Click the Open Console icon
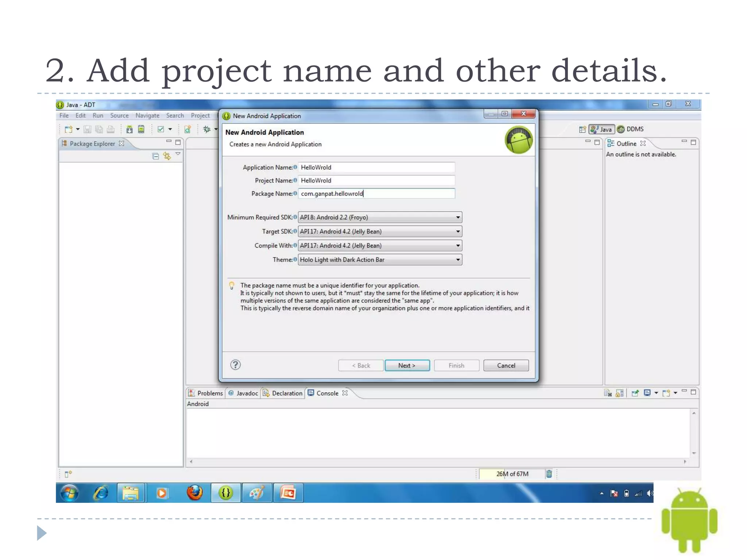Viewport: 747px width, 560px height. (x=666, y=393)
